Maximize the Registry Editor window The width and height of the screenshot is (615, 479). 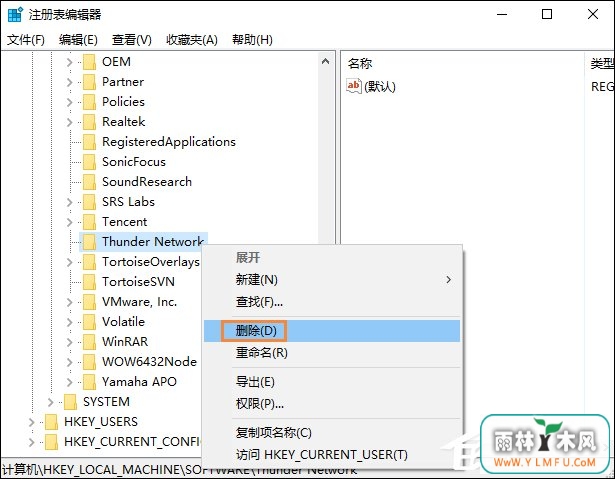547,15
